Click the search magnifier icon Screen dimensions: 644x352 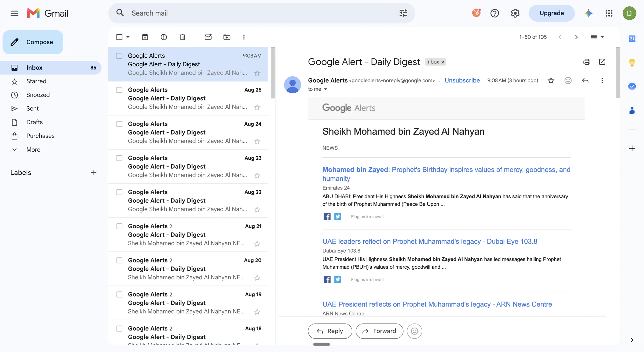(120, 13)
